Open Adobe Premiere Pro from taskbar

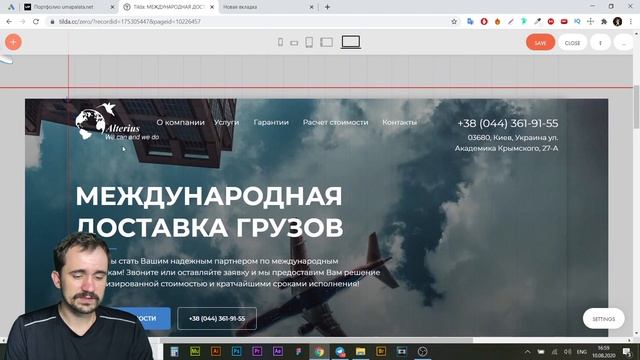(x=257, y=351)
